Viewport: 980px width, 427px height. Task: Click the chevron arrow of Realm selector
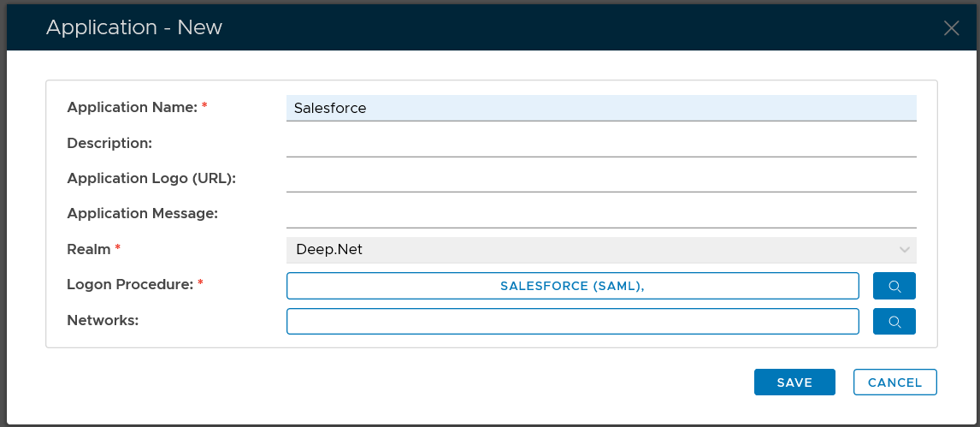coord(904,250)
